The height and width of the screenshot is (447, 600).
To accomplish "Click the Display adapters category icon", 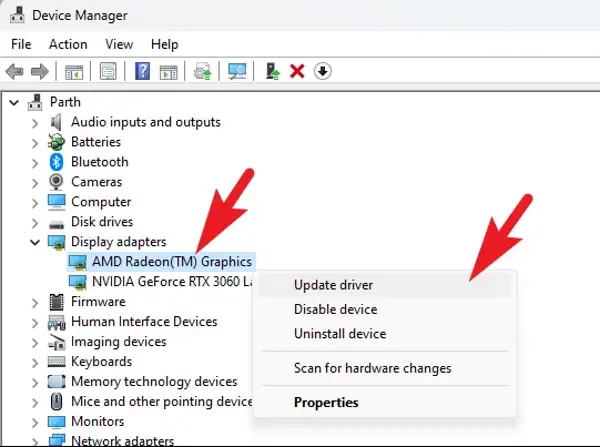I will [x=57, y=242].
